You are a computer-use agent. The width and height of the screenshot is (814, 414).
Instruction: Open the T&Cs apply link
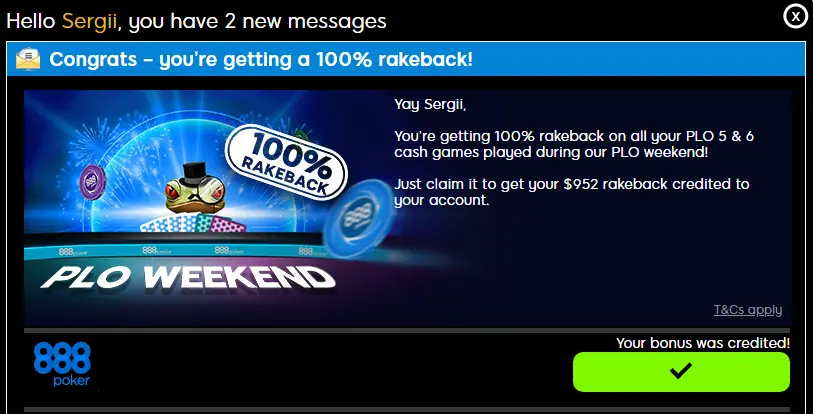click(748, 310)
